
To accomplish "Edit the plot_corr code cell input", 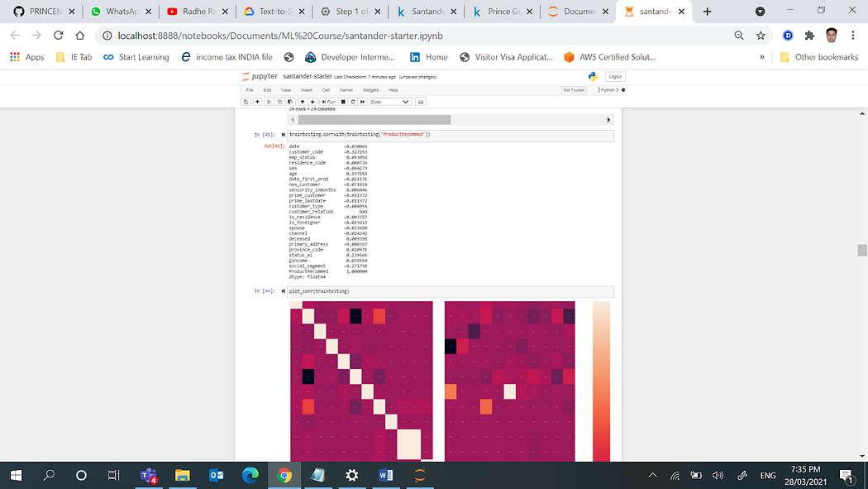I will (450, 292).
